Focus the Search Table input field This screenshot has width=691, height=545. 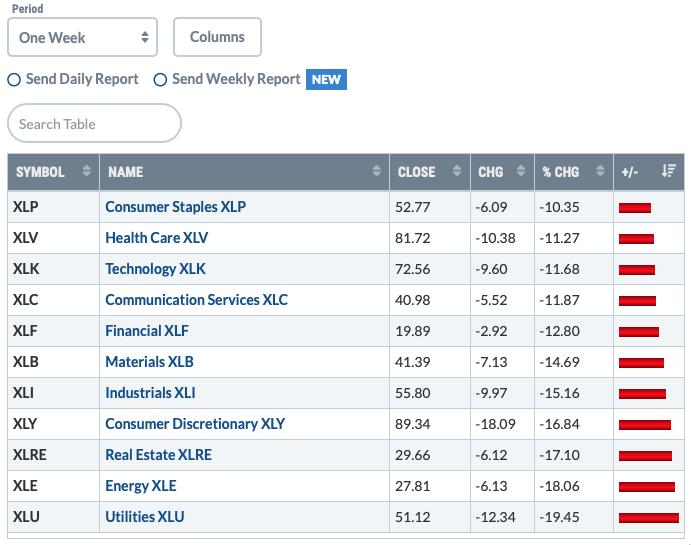[x=94, y=123]
